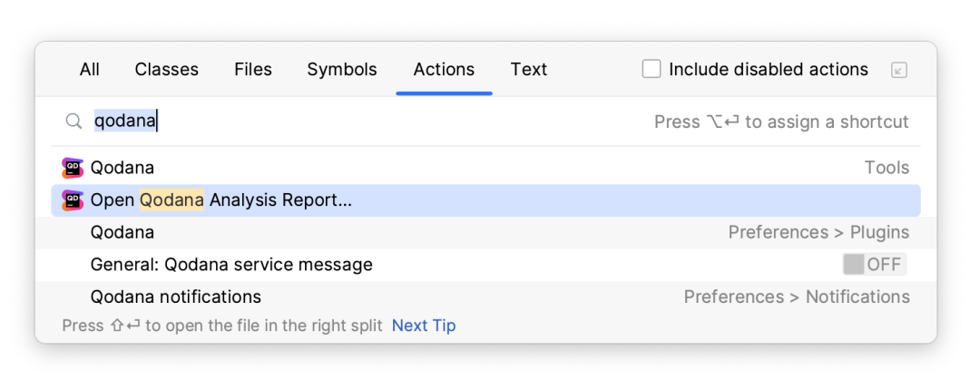Image resolution: width=980 pixels, height=389 pixels.
Task: Click the magnifier search icon
Action: pos(73,122)
